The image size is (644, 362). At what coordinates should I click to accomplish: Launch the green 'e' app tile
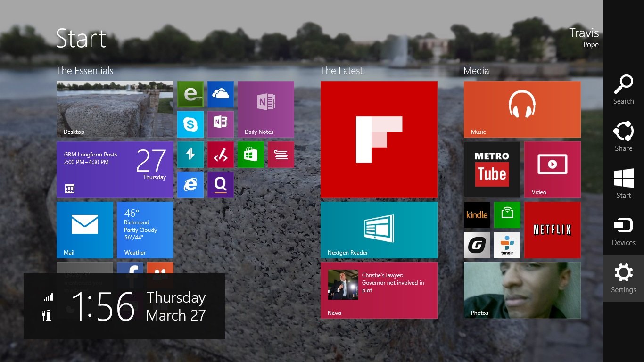[190, 94]
